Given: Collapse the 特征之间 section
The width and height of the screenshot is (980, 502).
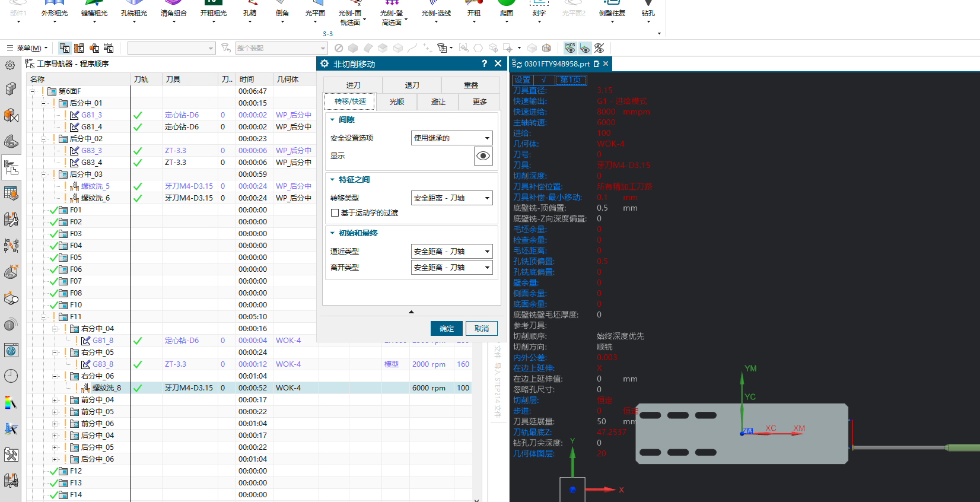Looking at the screenshot, I should pos(333,180).
